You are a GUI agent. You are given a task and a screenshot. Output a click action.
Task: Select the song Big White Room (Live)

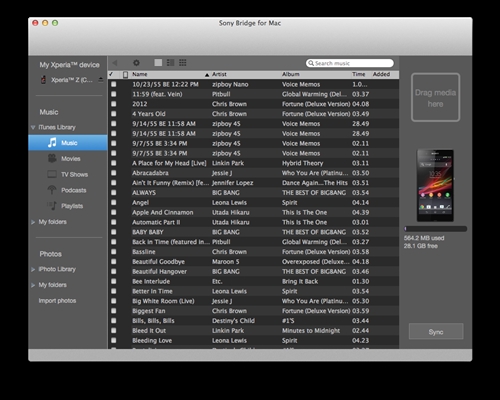point(163,301)
